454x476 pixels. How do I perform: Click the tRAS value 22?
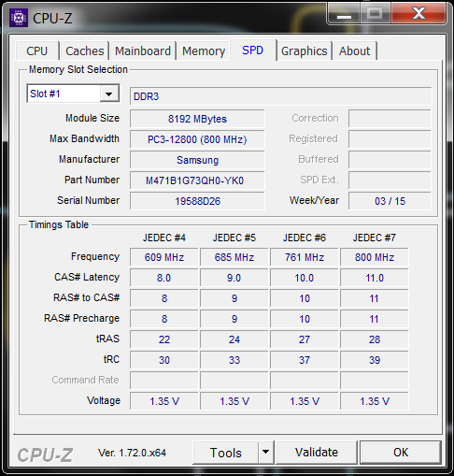tap(164, 339)
